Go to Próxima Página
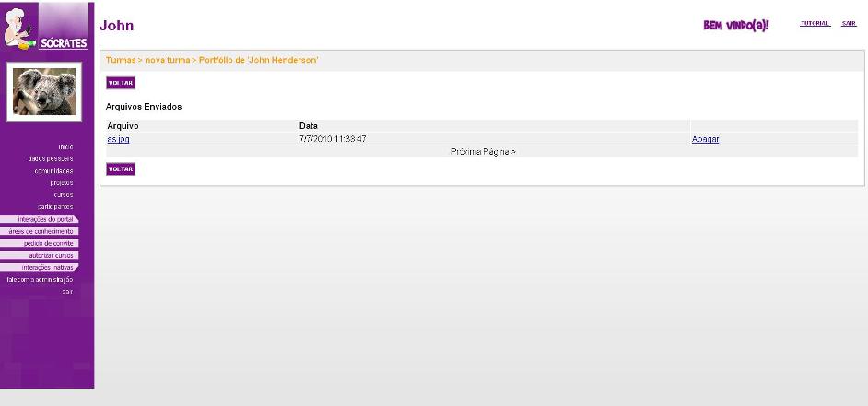This screenshot has height=406, width=868. [483, 152]
